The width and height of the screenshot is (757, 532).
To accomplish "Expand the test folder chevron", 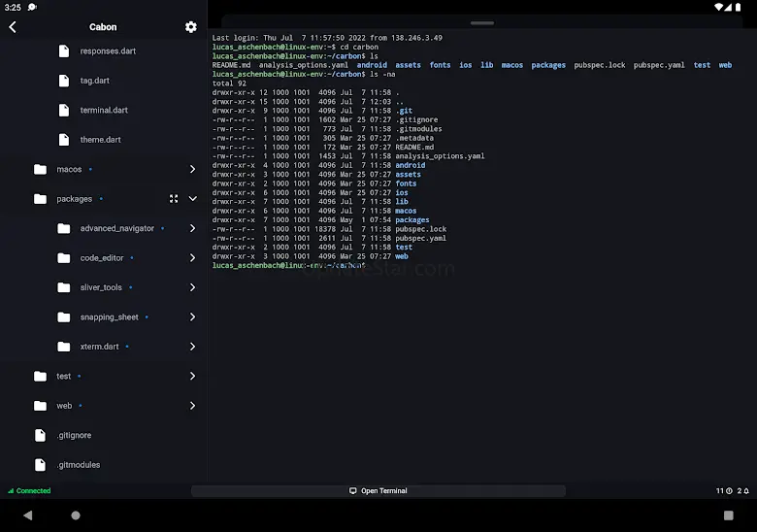I will [192, 376].
